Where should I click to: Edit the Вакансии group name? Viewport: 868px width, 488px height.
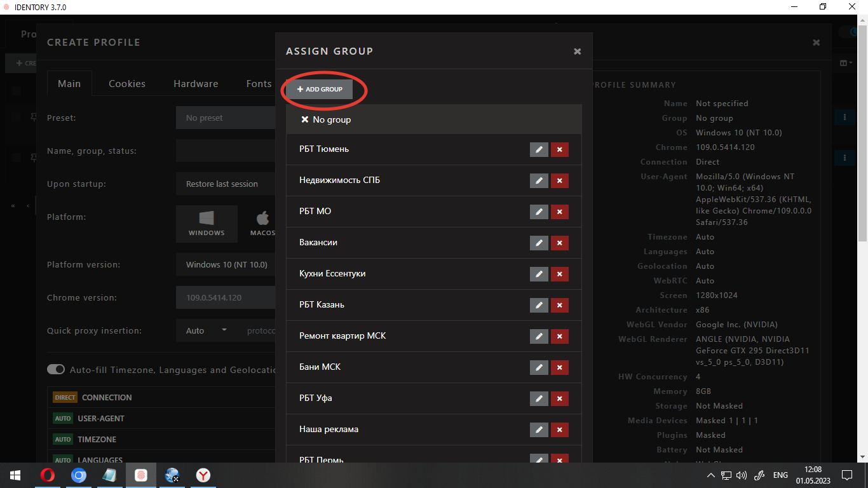pos(539,243)
